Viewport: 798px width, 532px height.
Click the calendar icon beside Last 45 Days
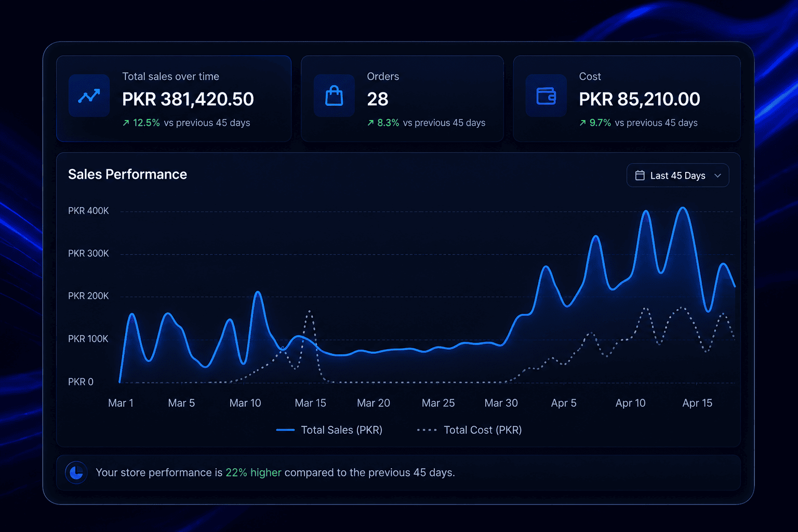point(640,176)
